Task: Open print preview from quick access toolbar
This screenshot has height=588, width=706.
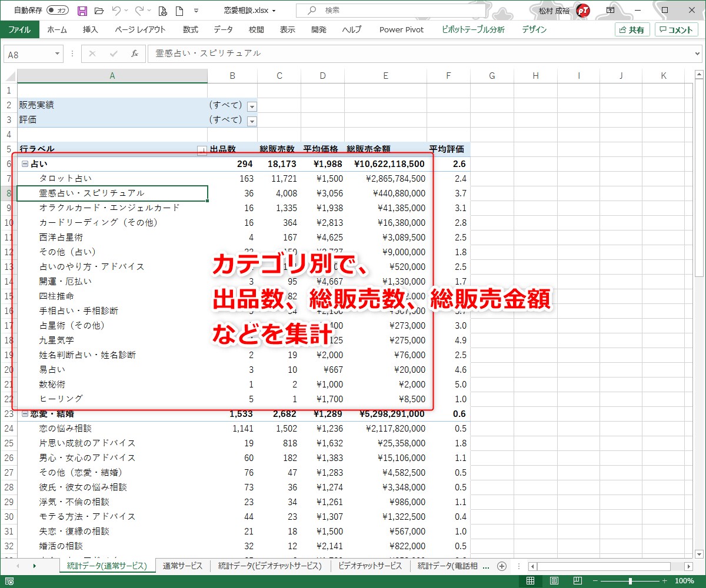Action: pyautogui.click(x=163, y=11)
